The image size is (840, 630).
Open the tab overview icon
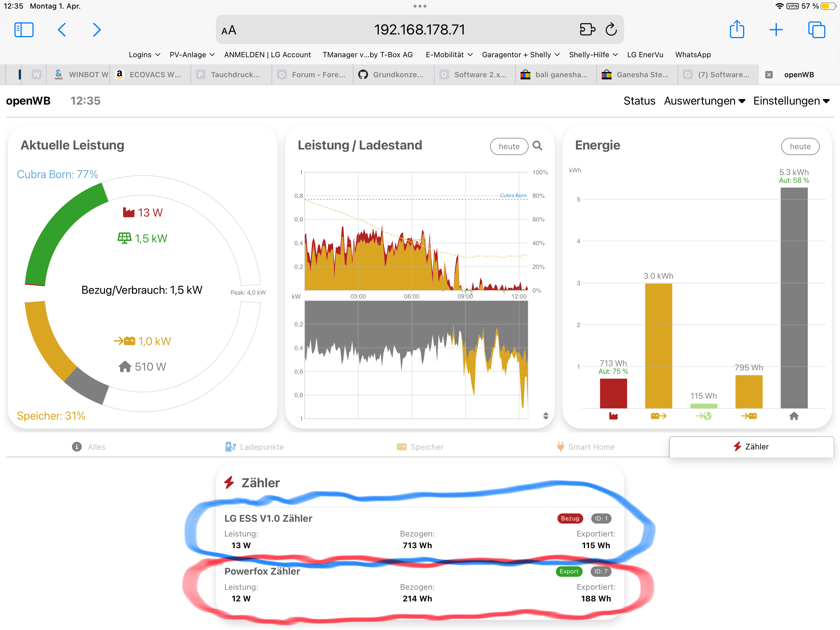[816, 30]
